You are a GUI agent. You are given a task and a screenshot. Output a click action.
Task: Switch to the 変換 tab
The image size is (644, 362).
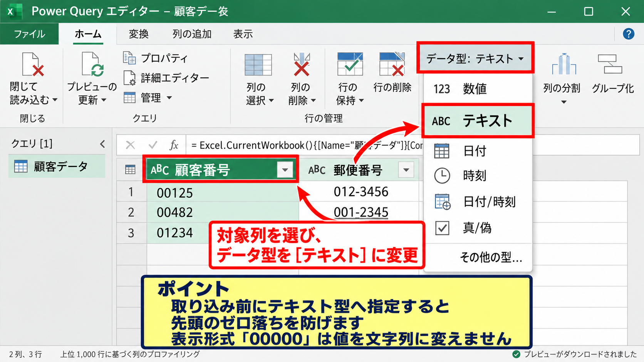139,34
